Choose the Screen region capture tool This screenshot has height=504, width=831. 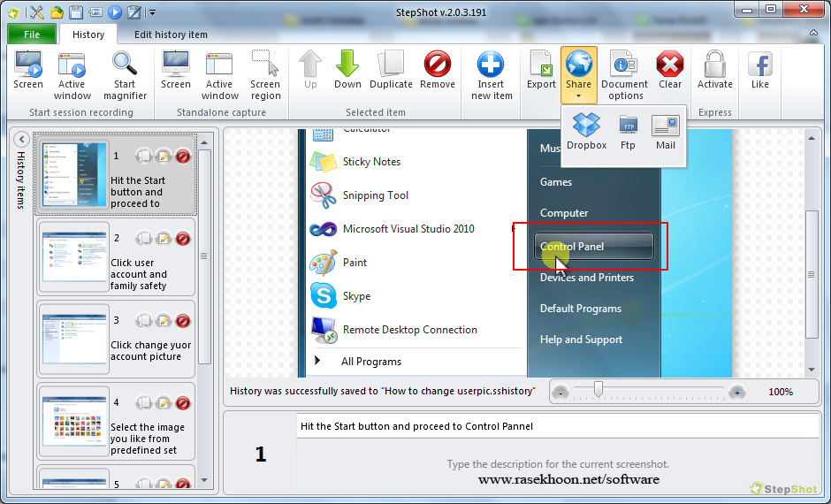pos(265,75)
